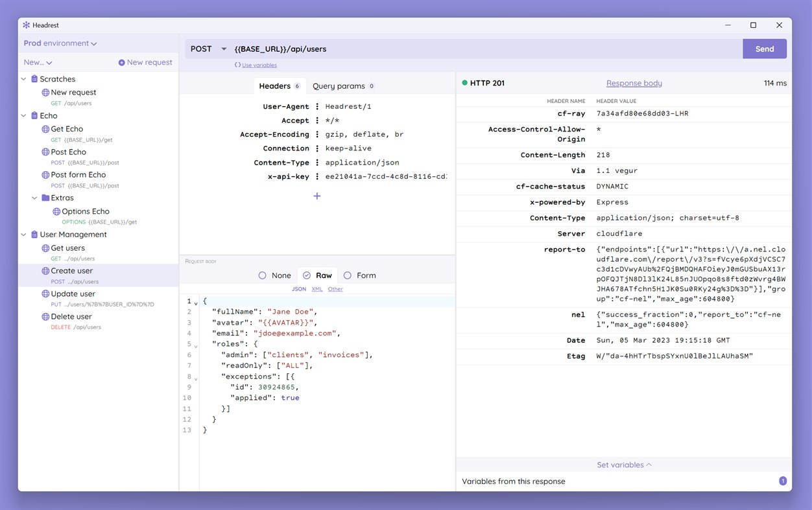Click the globe icon for Delete user
Image resolution: width=812 pixels, height=510 pixels.
pos(45,317)
